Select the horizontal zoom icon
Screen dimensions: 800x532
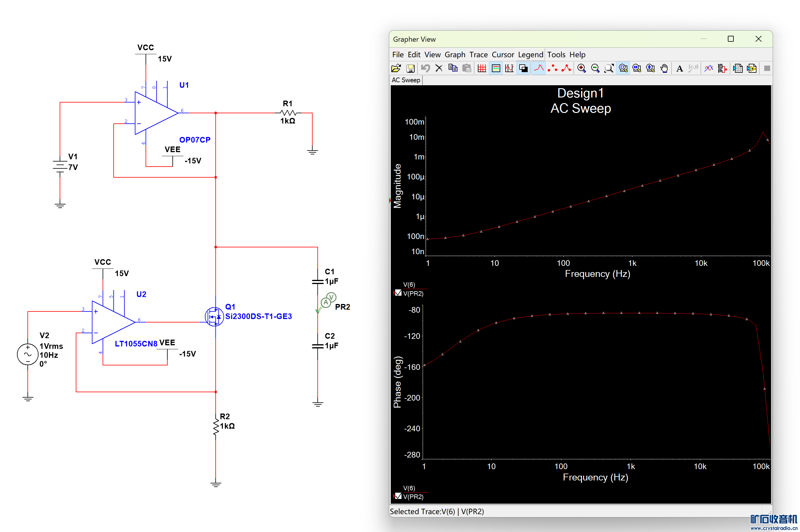point(637,69)
